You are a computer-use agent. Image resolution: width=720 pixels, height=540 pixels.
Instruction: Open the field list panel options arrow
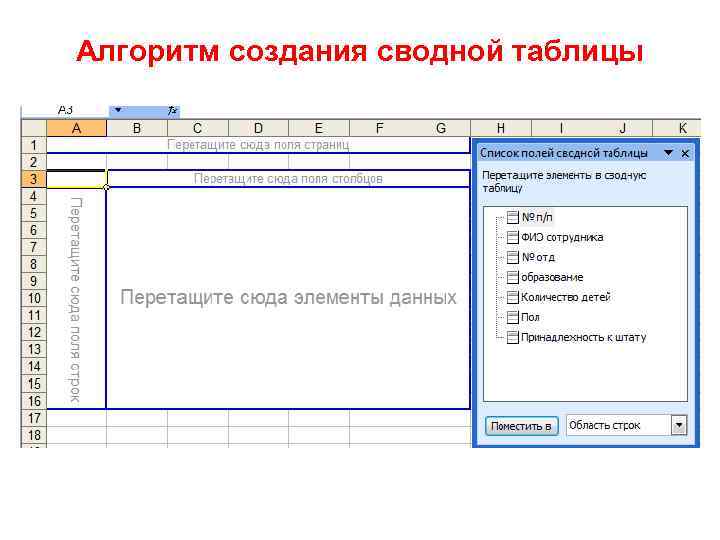669,153
